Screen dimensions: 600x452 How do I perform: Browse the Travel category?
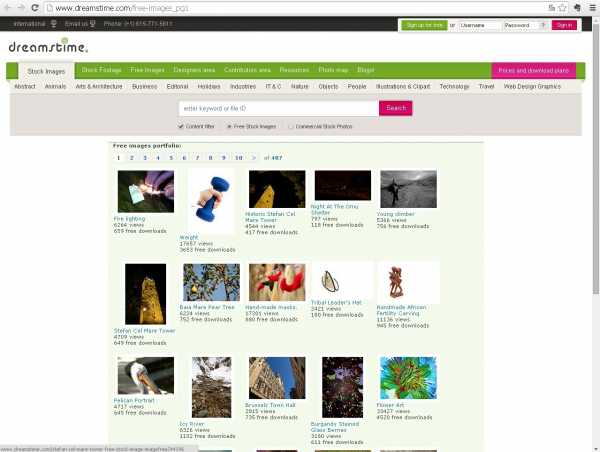point(486,86)
